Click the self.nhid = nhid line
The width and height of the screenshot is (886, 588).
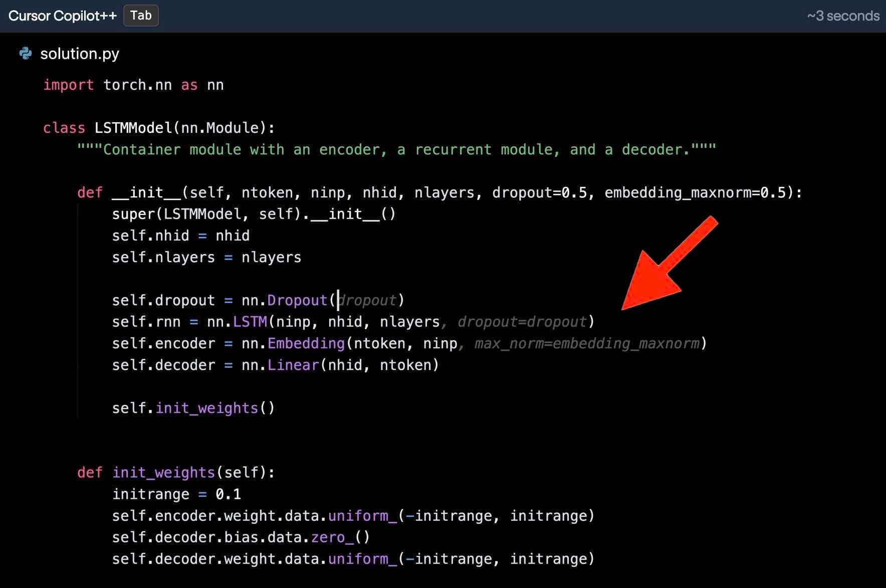(x=181, y=235)
